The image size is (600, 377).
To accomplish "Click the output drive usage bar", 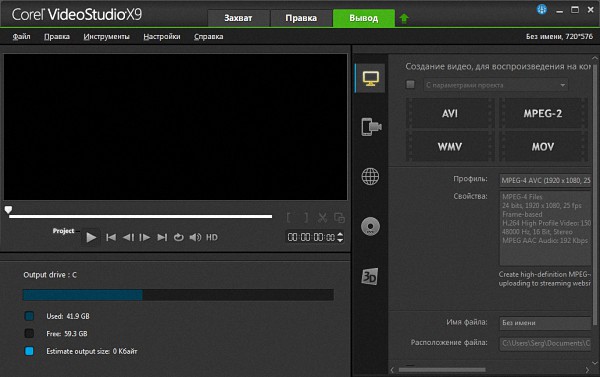I will tap(178, 295).
